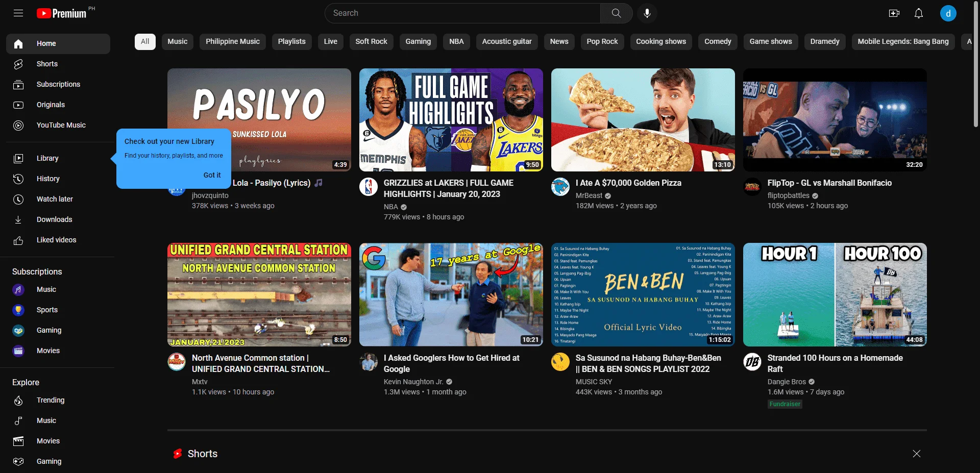Open the FlipTop GL vs Marshall Bonifacio title
The height and width of the screenshot is (473, 980).
click(x=829, y=183)
